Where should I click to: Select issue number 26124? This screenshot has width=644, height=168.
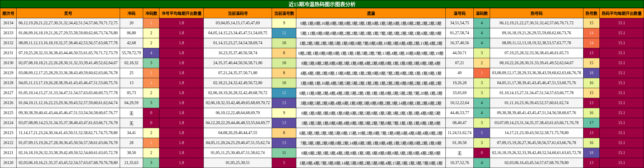8,123
